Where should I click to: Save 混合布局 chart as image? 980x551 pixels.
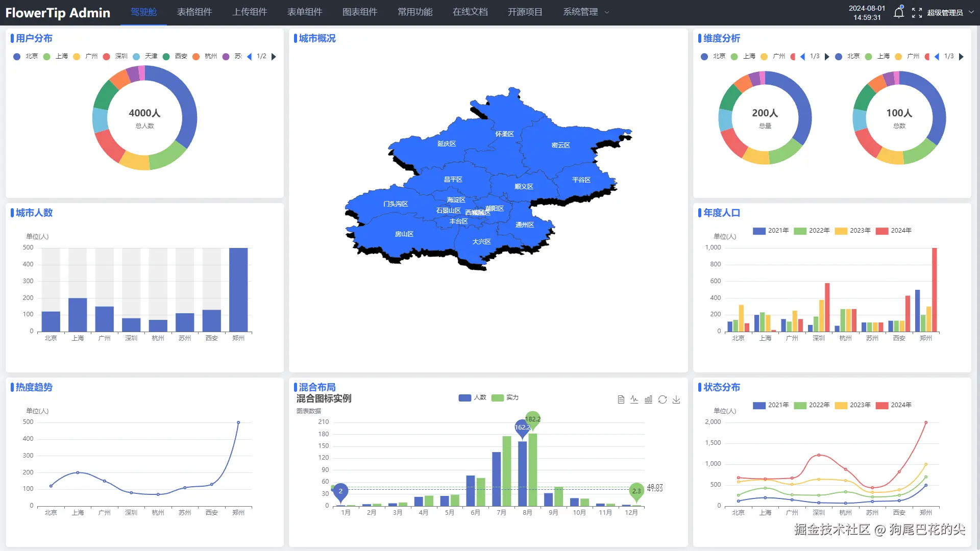[676, 399]
